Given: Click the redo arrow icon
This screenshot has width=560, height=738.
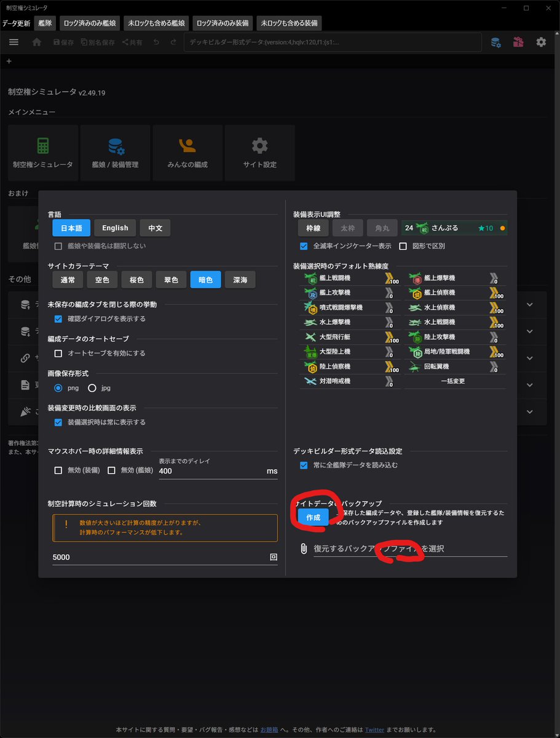Looking at the screenshot, I should [173, 42].
